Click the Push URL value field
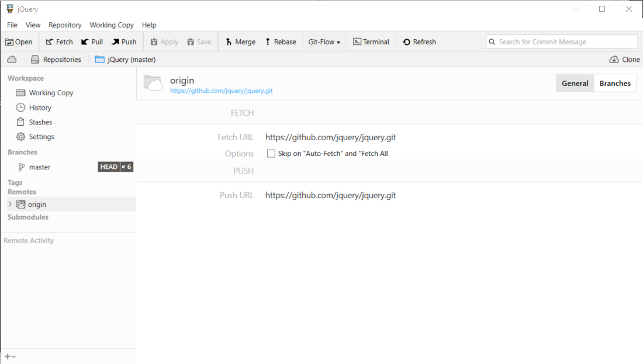The height and width of the screenshot is (364, 643). tap(330, 195)
